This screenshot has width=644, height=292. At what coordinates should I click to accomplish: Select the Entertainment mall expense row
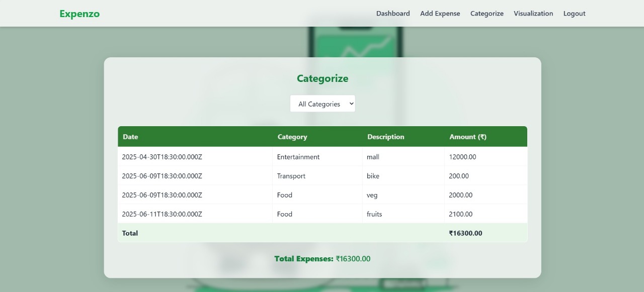coord(323,156)
